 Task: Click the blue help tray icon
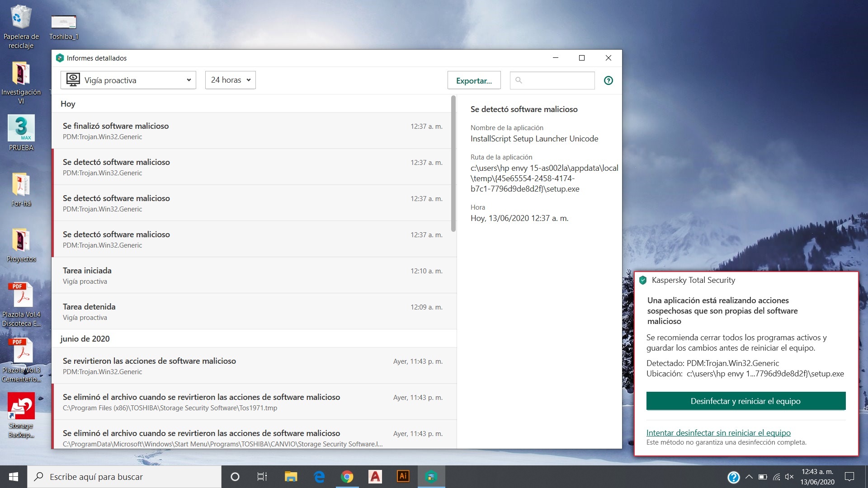click(x=733, y=477)
